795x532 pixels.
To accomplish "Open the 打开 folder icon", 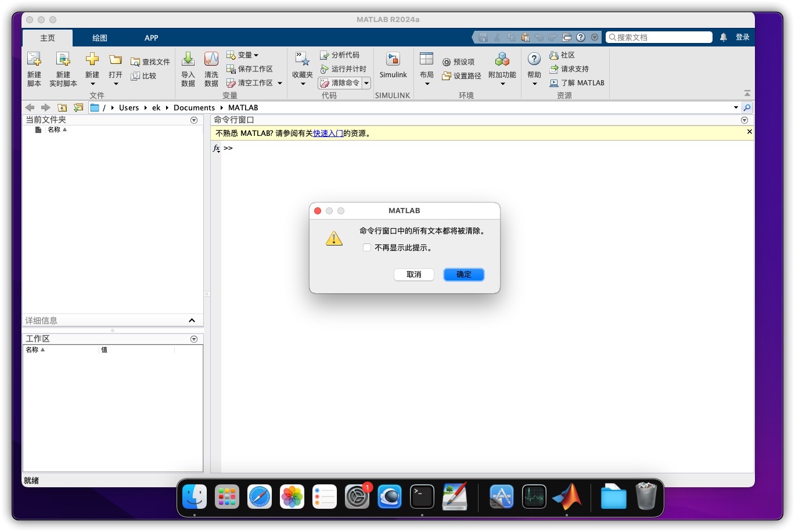I will coord(116,59).
